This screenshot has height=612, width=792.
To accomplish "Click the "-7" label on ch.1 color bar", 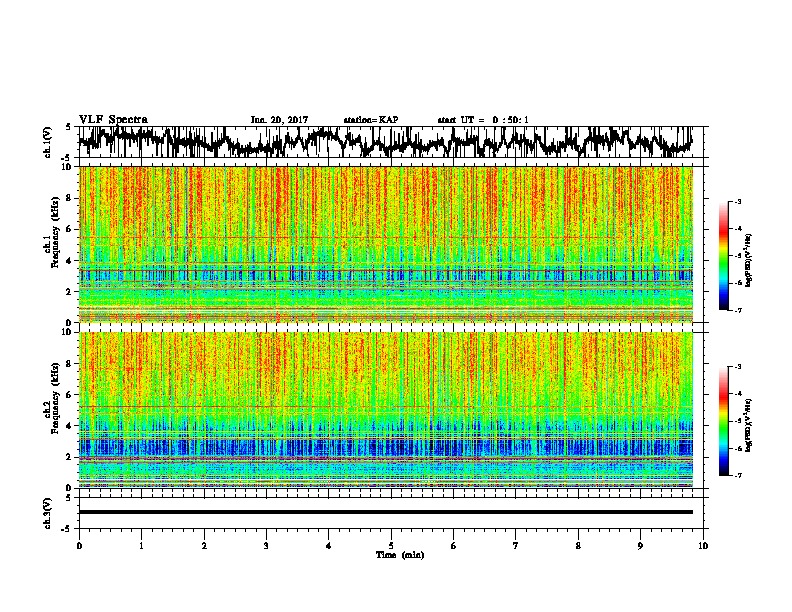I will (x=737, y=310).
